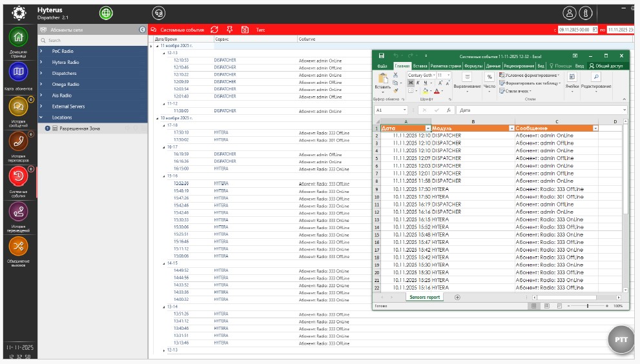The width and height of the screenshot is (640, 364).
Task: Open the movement history route icon
Action: 18,212
